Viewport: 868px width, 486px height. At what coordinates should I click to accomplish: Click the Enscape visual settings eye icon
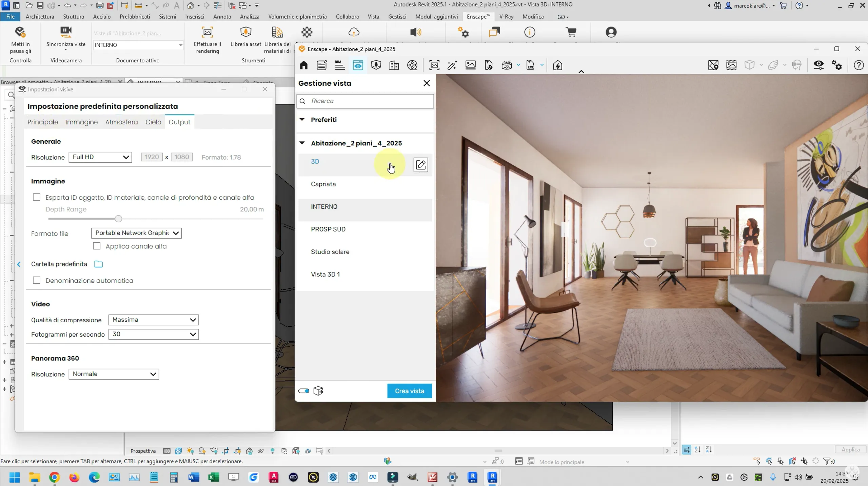point(818,65)
